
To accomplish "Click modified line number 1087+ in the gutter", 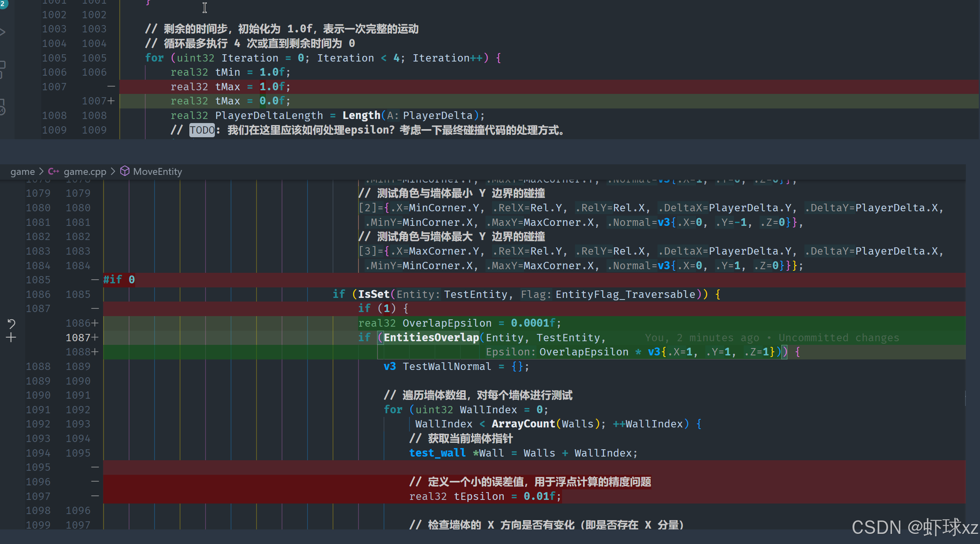I will (x=82, y=338).
